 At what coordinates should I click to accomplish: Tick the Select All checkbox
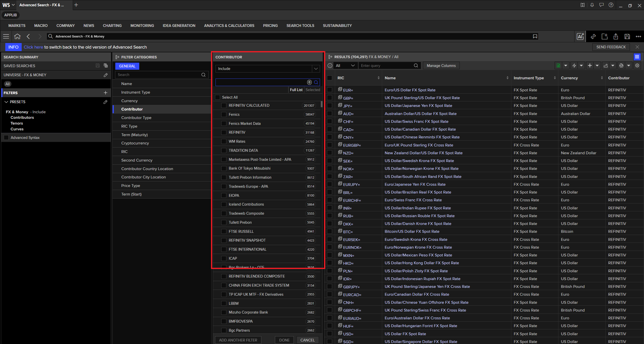tap(218, 97)
